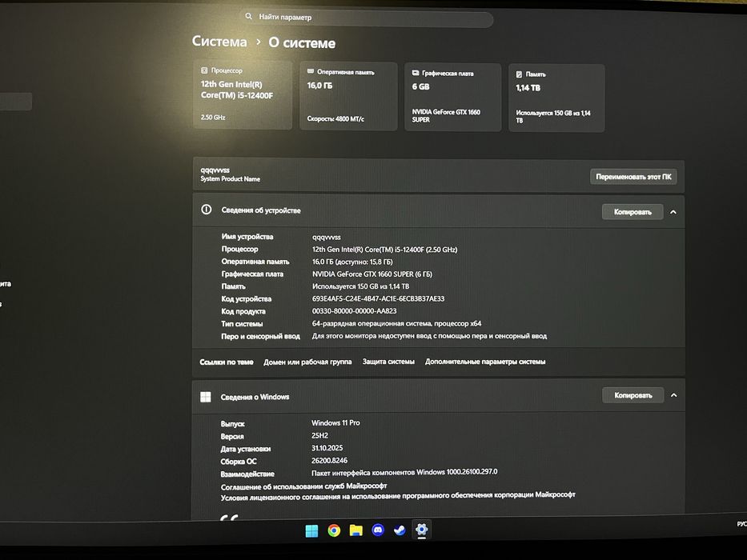Rename this PC with Переименовать этот ПК

coord(633,177)
